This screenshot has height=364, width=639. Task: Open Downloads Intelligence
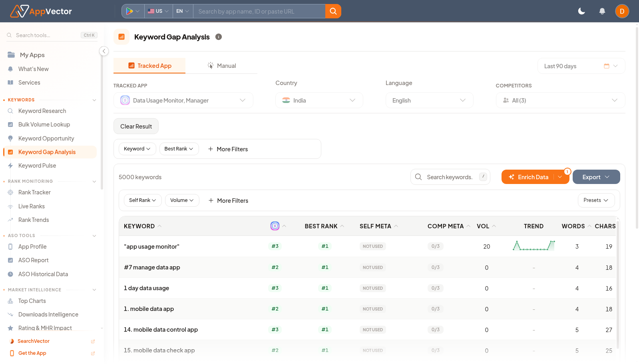[x=48, y=315]
